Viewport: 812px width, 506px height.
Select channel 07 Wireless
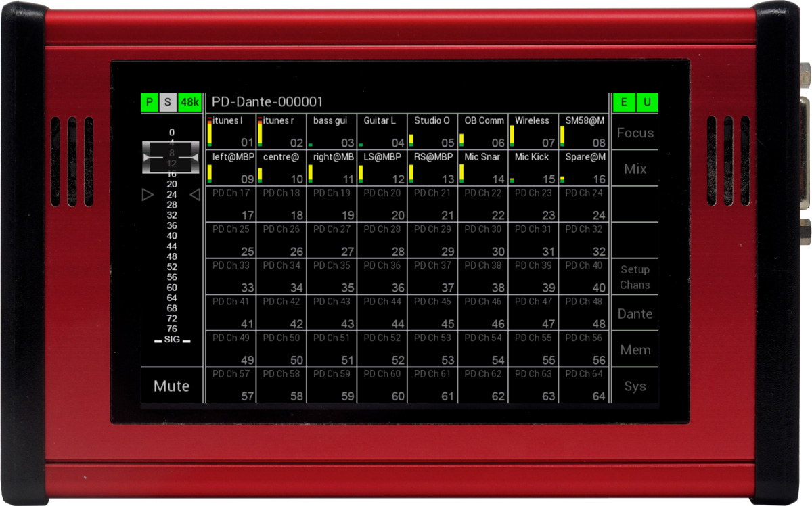(533, 132)
